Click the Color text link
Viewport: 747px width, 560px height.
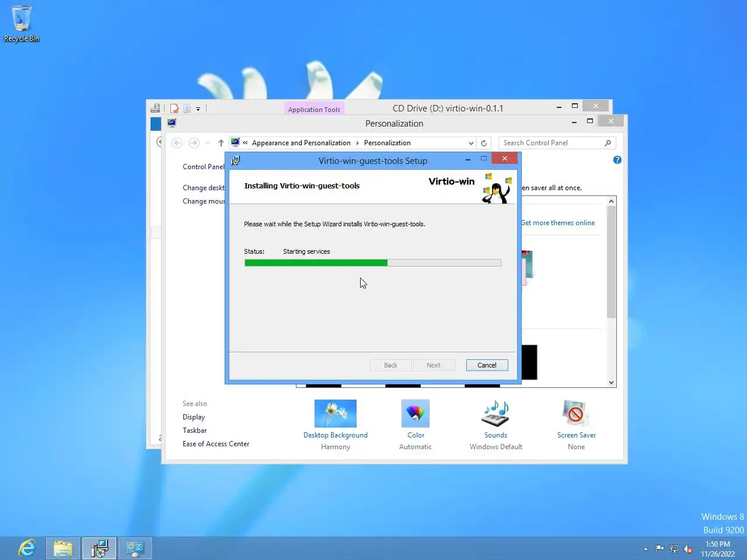click(x=416, y=435)
